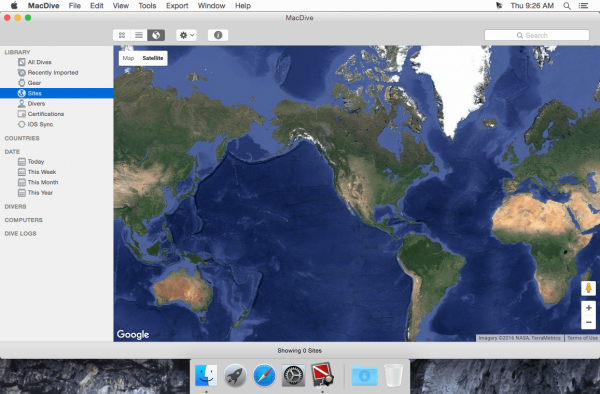Expand the COUNTRIES section
Screen dimensions: 600x394
pos(22,138)
